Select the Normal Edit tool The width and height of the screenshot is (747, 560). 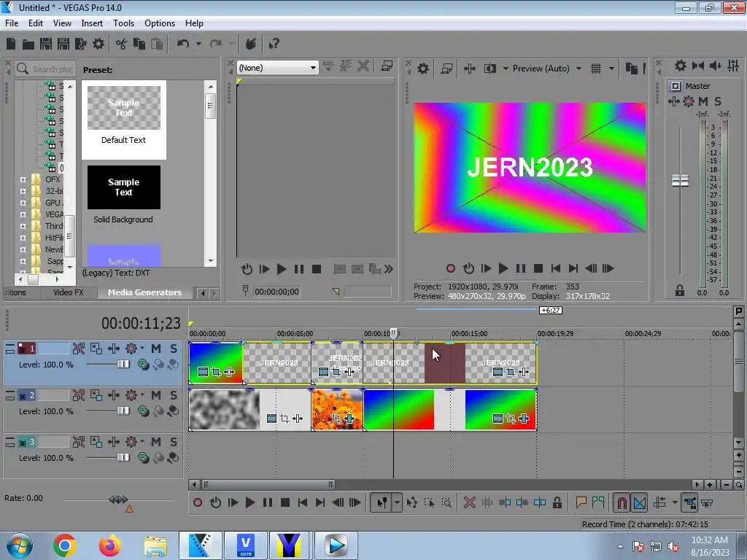tap(382, 502)
